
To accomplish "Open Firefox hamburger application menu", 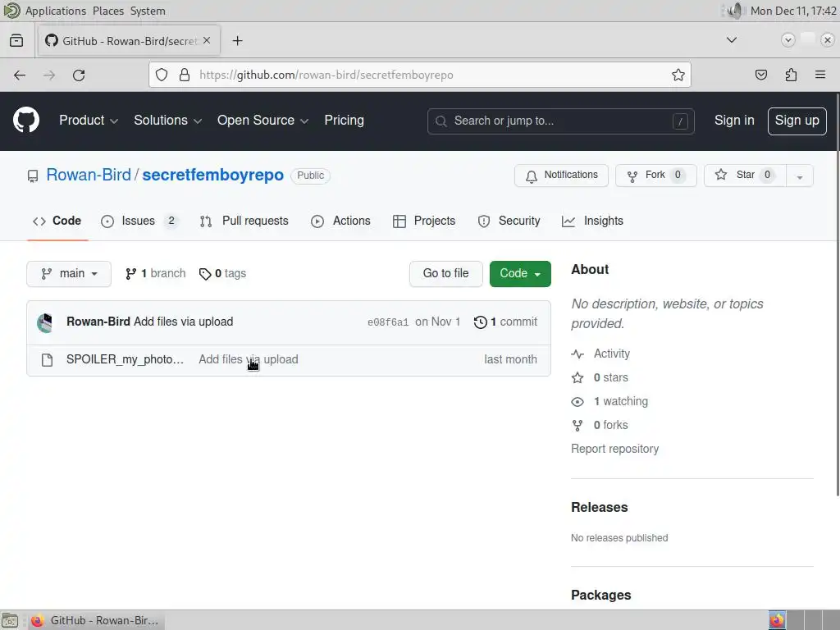I will (x=820, y=75).
